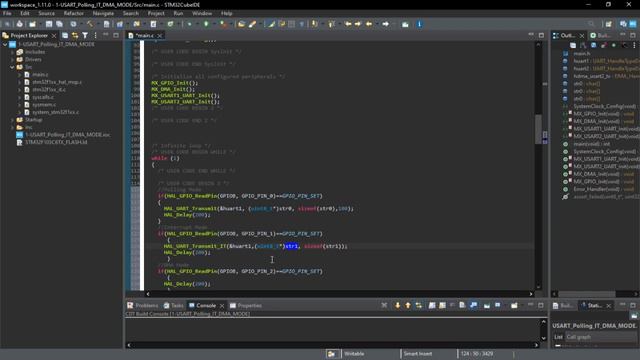Click the blue information icon in toolbar

coord(419,24)
